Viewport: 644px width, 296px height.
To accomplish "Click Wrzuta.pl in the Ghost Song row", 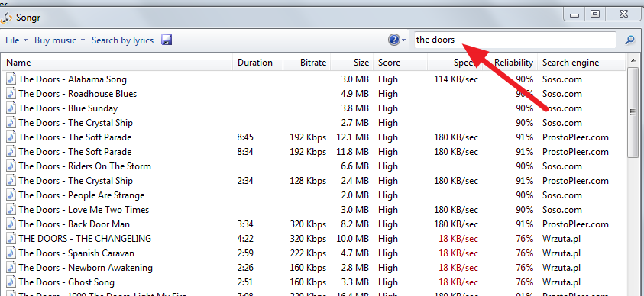I will [x=561, y=282].
